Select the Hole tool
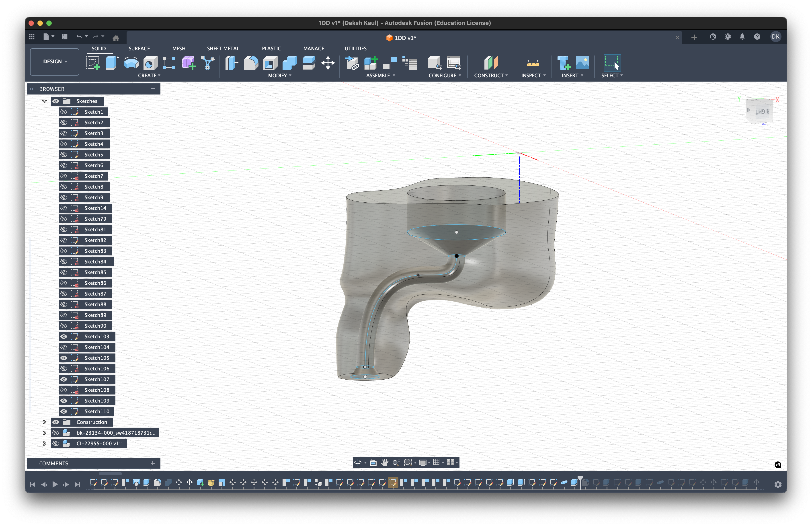 [150, 62]
